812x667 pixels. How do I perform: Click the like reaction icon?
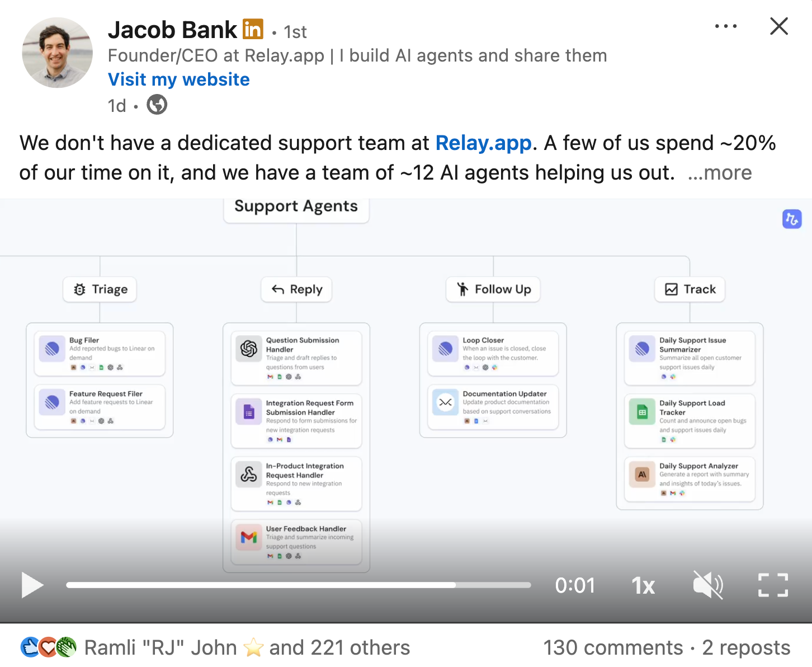[30, 647]
